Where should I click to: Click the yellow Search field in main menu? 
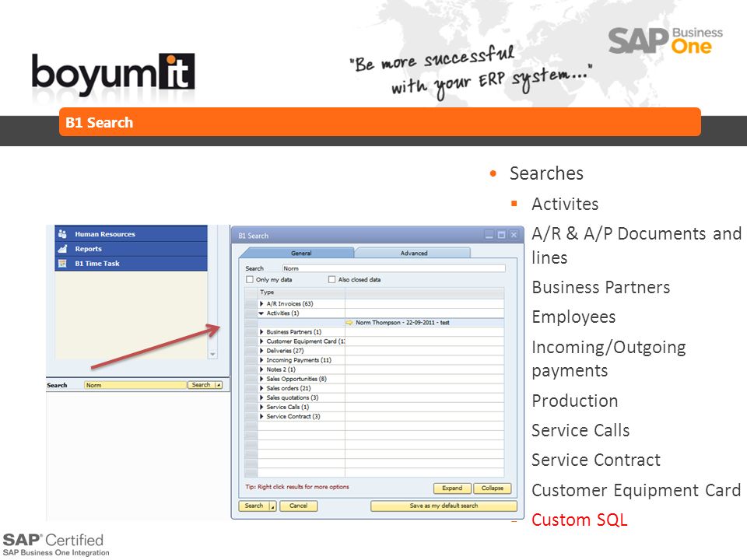coord(135,385)
